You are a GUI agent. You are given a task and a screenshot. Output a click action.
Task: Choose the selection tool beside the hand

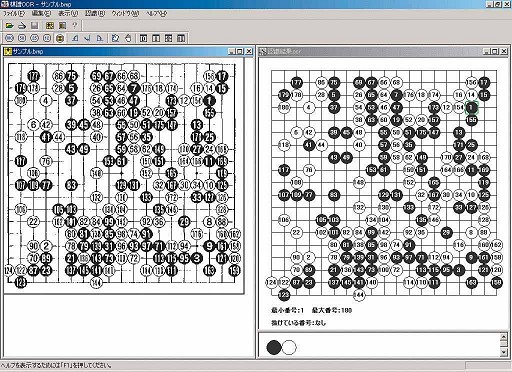[x=115, y=38]
